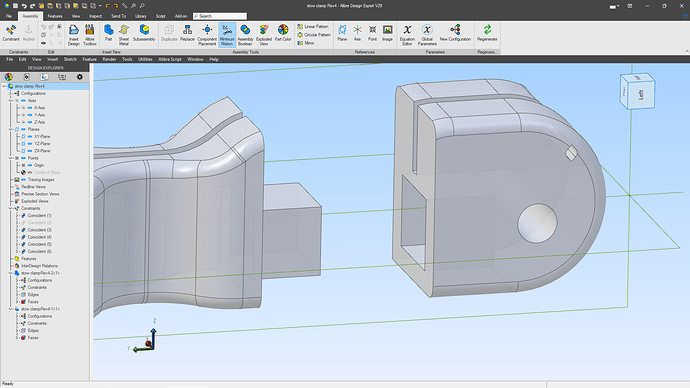690x388 pixels.
Task: Switch to the Features ribbon tab
Action: [55, 16]
